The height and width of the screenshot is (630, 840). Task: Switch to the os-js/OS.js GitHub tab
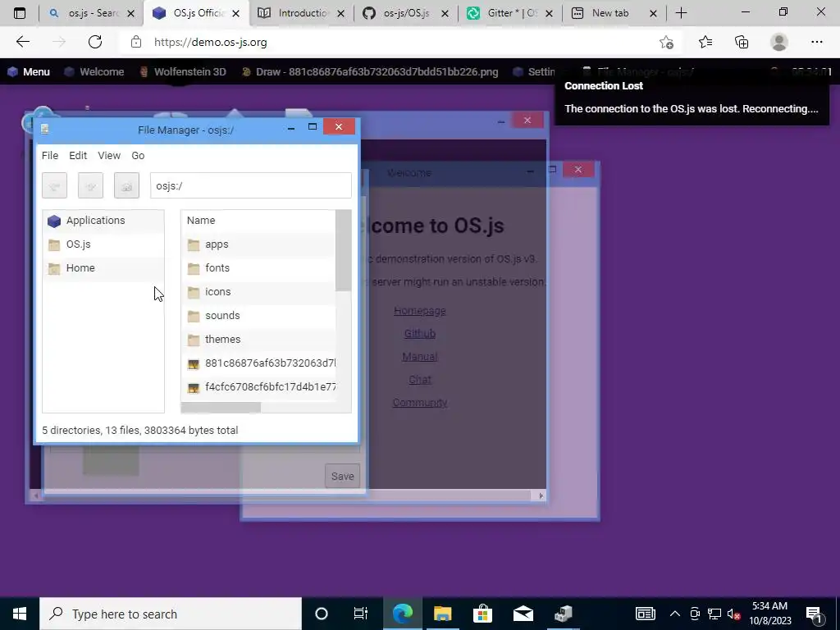point(407,13)
